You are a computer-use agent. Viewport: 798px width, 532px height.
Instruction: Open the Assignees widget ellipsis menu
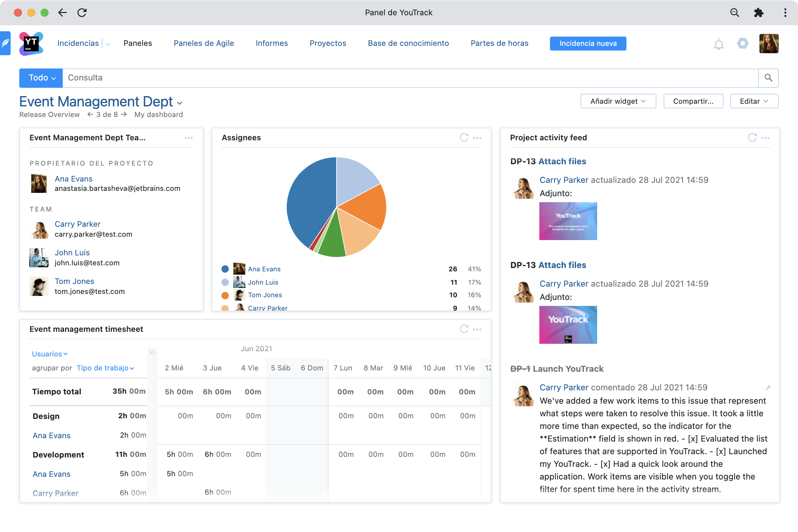pos(477,138)
